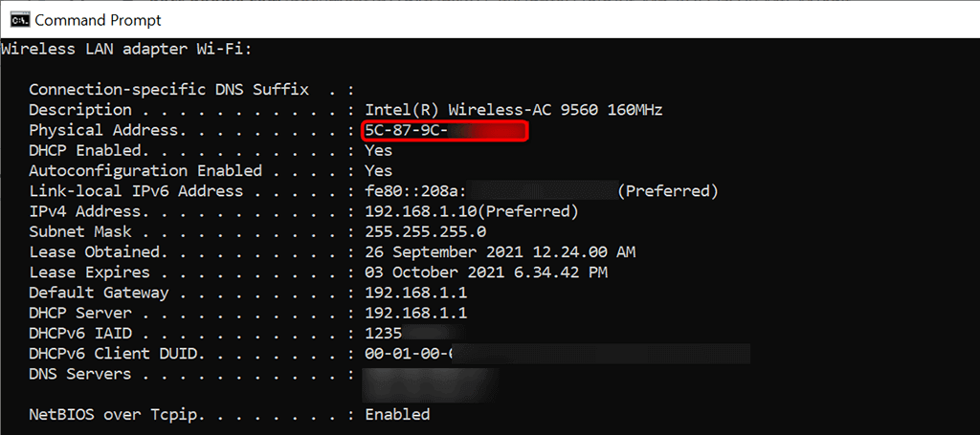Viewport: 980px width, 435px height.
Task: Click the DHCP Server address value
Action: point(416,313)
